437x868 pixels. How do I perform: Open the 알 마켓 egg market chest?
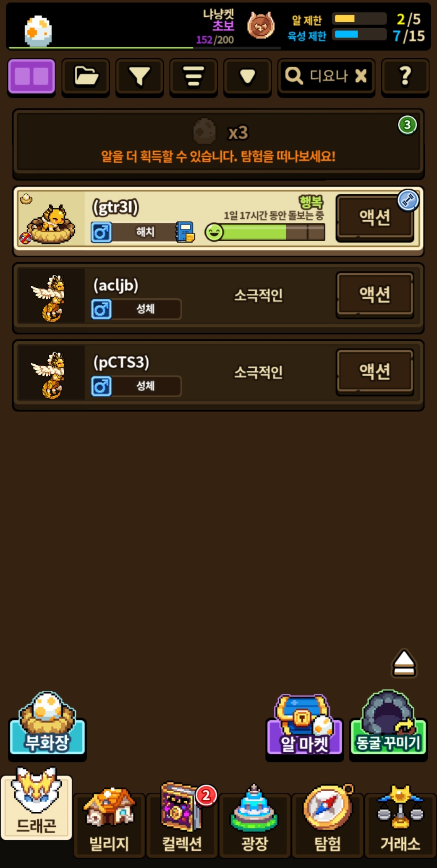(304, 725)
